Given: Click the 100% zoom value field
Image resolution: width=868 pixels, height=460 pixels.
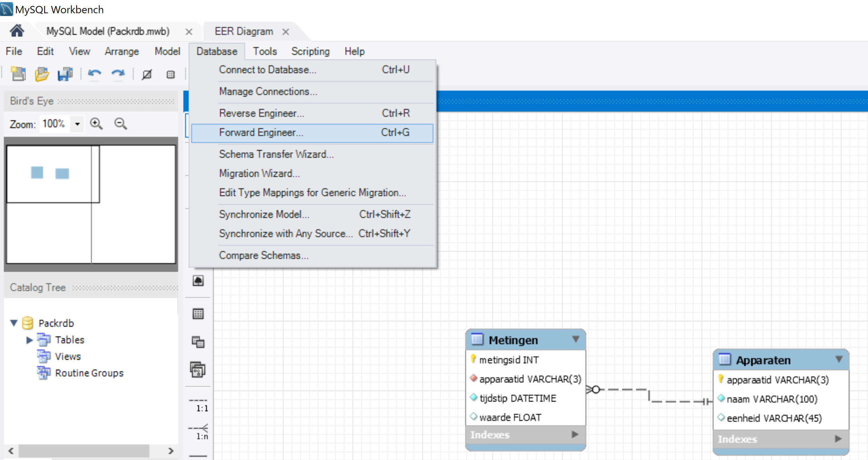Looking at the screenshot, I should coord(55,124).
